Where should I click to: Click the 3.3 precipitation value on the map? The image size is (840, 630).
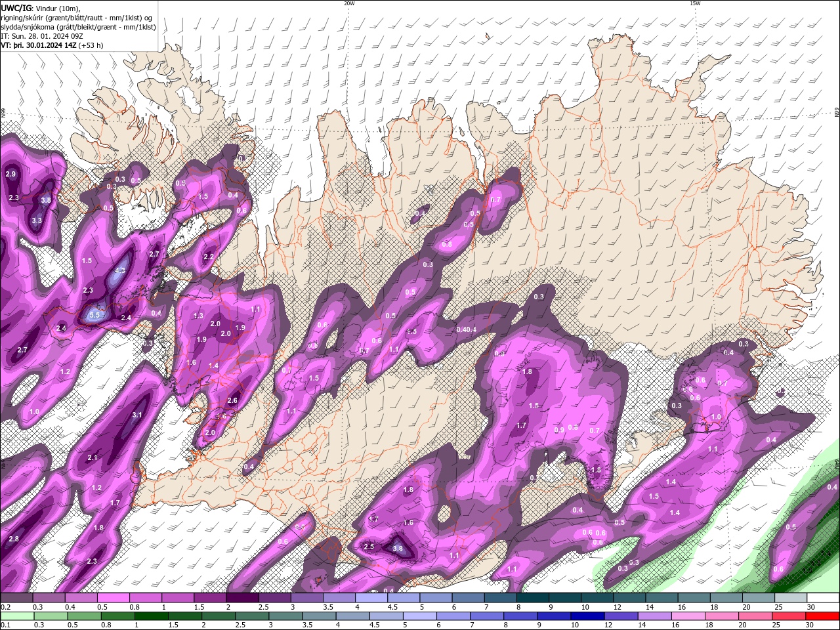point(37,220)
